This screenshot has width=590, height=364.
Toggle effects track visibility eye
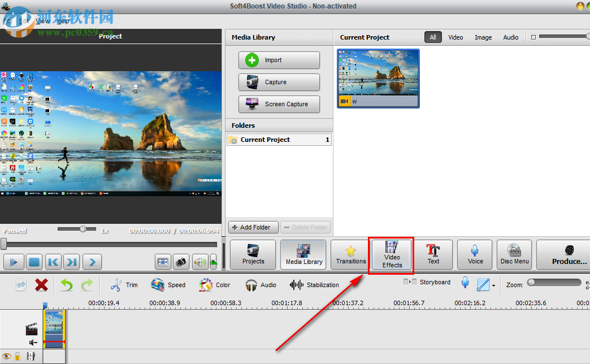point(6,356)
